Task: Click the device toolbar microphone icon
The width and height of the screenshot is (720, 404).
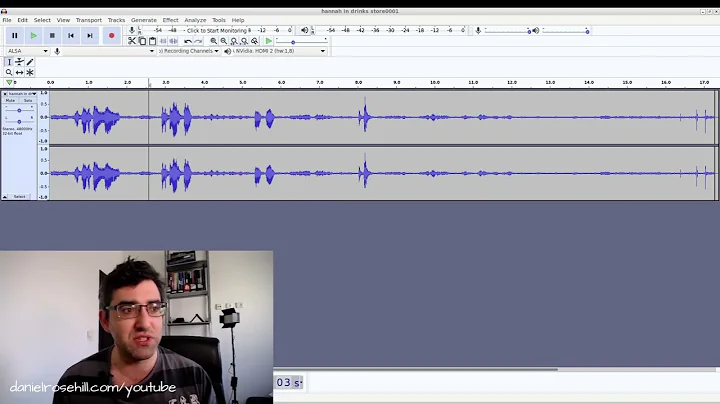Action: (57, 51)
